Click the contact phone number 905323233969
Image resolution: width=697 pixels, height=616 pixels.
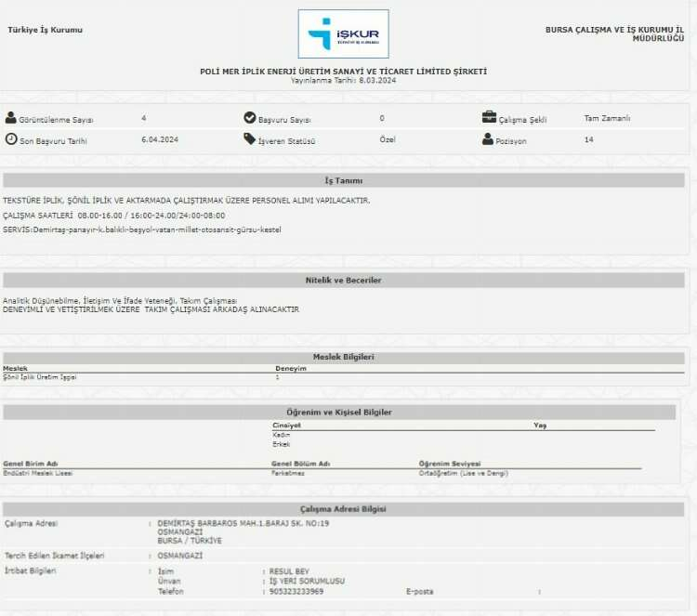point(296,591)
